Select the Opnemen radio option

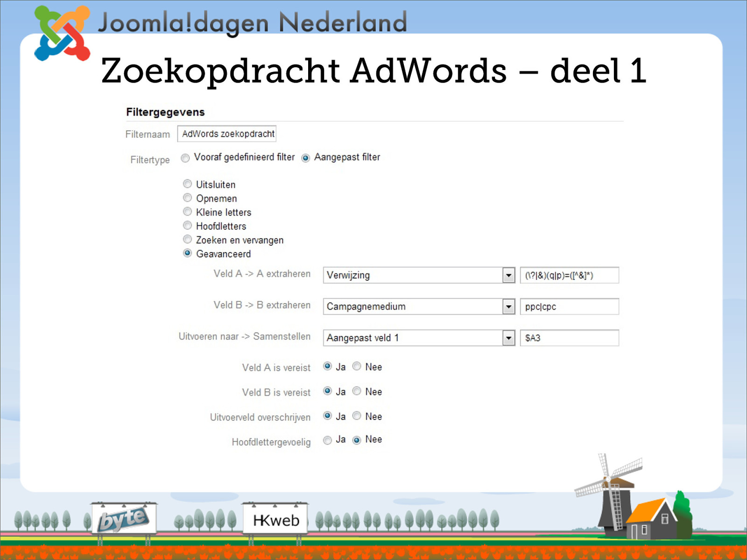pyautogui.click(x=187, y=198)
